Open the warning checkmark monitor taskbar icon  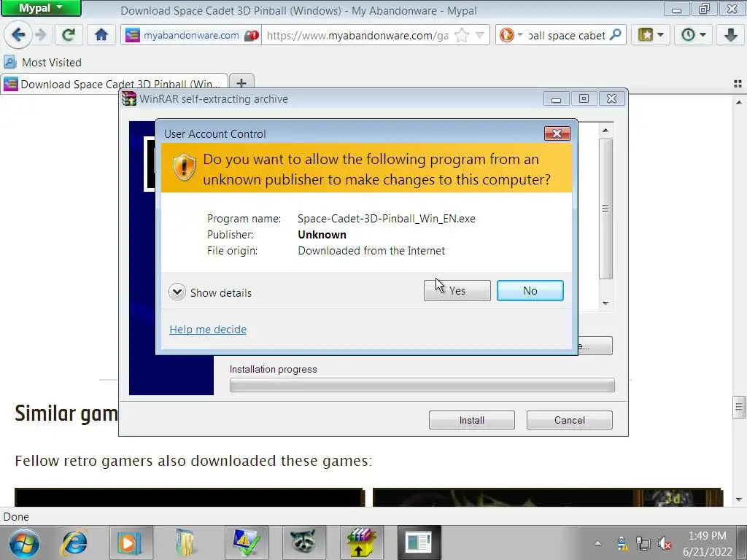point(247,542)
